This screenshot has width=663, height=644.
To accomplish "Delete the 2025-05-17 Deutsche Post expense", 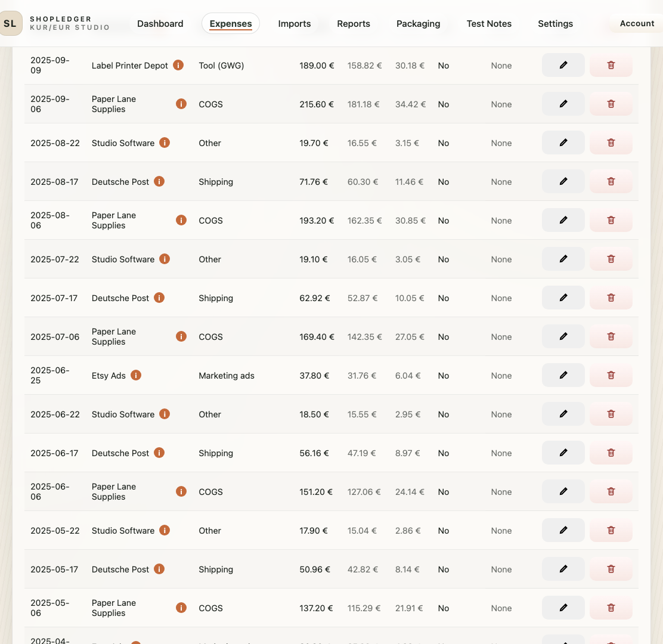I will tap(611, 569).
